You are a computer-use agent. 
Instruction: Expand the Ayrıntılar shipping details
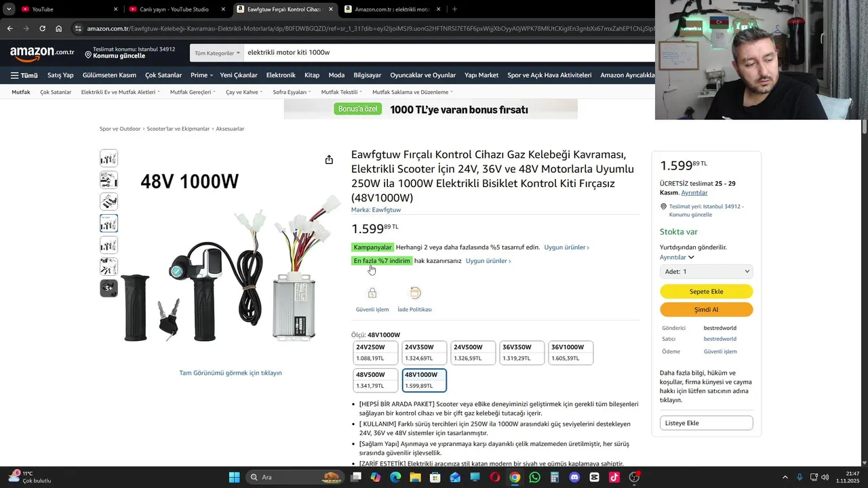677,258
